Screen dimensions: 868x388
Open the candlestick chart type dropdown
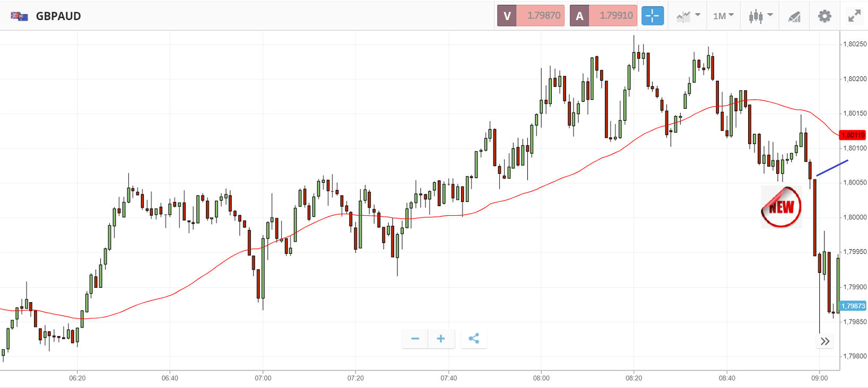[x=760, y=16]
